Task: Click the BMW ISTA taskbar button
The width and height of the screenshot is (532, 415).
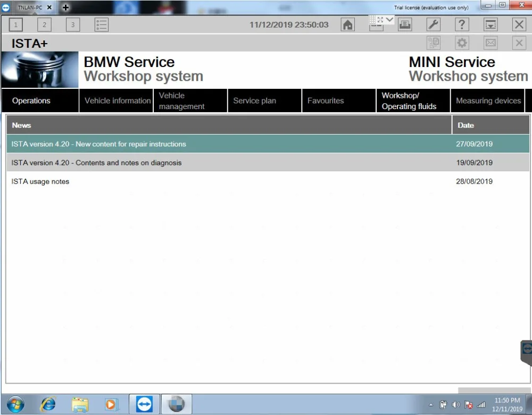Action: pos(177,404)
